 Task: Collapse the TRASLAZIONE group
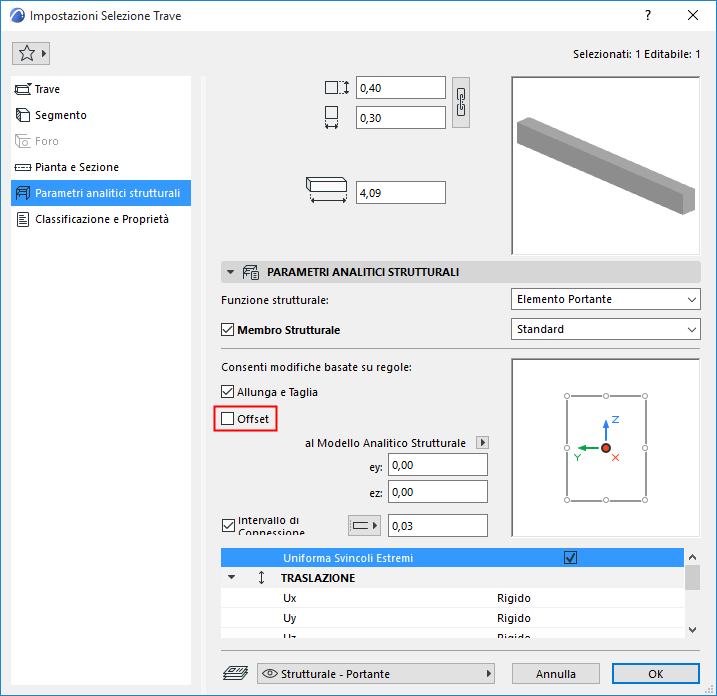tap(232, 578)
